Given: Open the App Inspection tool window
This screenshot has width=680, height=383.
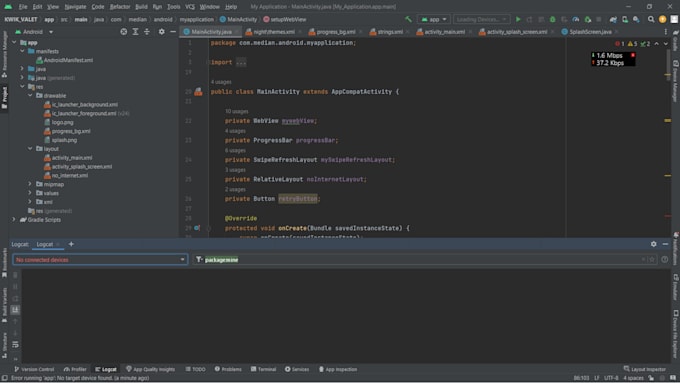Looking at the screenshot, I should [x=338, y=369].
